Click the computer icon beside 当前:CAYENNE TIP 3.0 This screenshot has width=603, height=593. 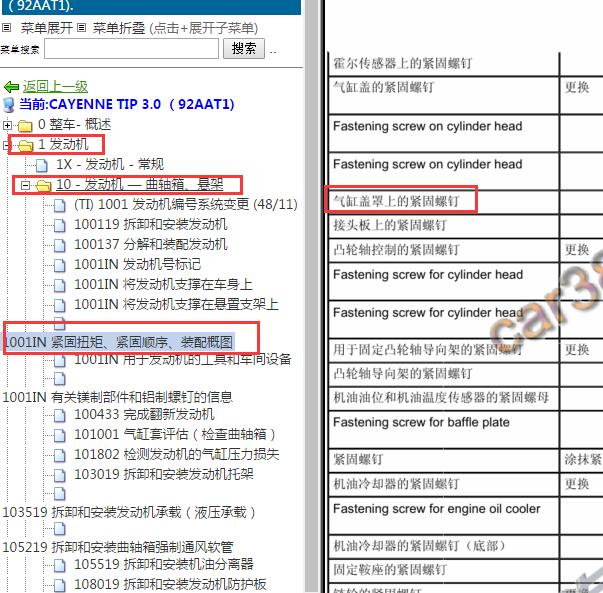[x=8, y=105]
